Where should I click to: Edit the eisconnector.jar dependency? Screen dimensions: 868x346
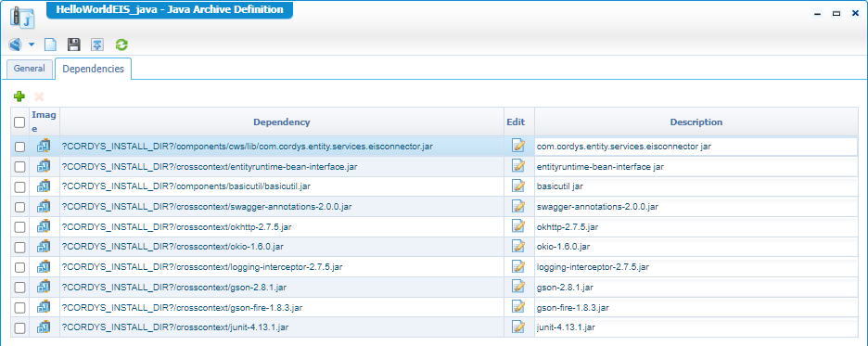tap(518, 146)
